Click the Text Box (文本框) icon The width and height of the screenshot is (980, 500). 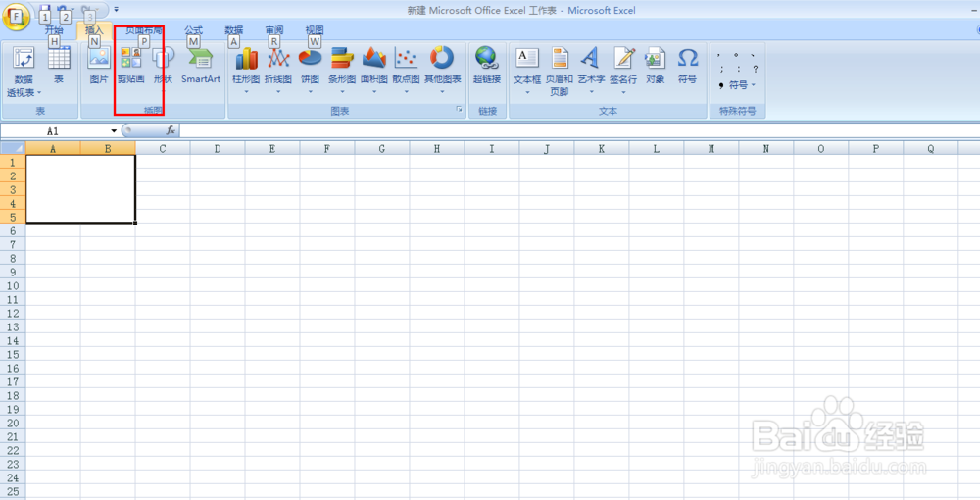point(527,57)
